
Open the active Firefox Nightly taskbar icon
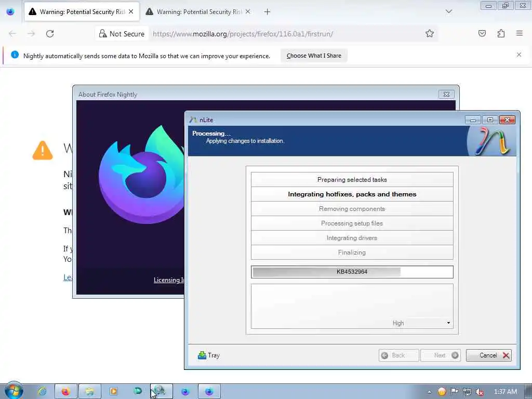coord(209,392)
